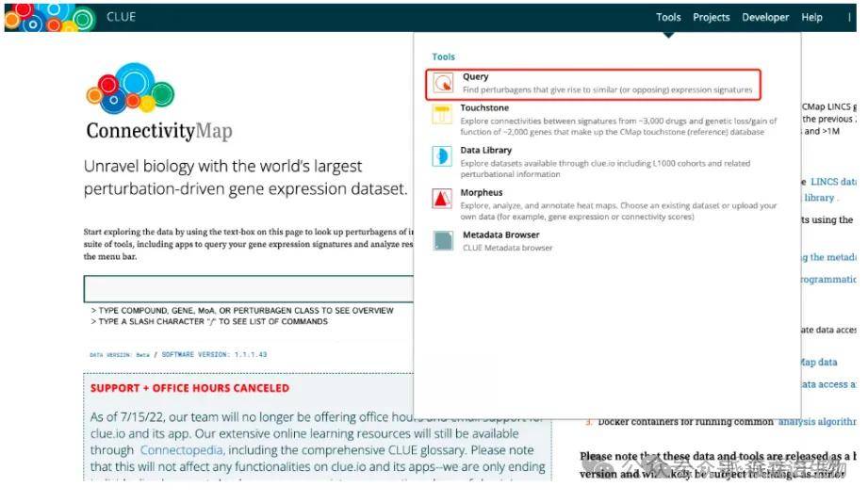
Task: Open the Help menu
Action: coord(811,17)
